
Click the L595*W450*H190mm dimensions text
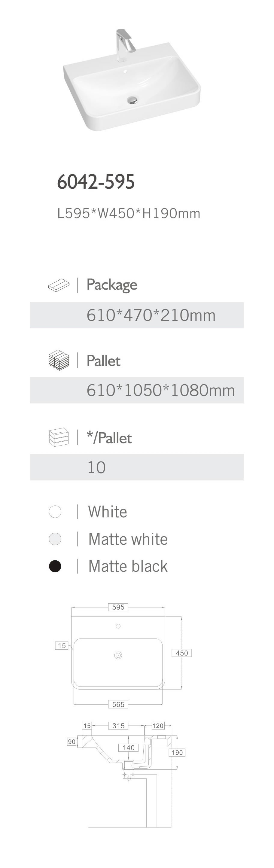[x=129, y=213]
